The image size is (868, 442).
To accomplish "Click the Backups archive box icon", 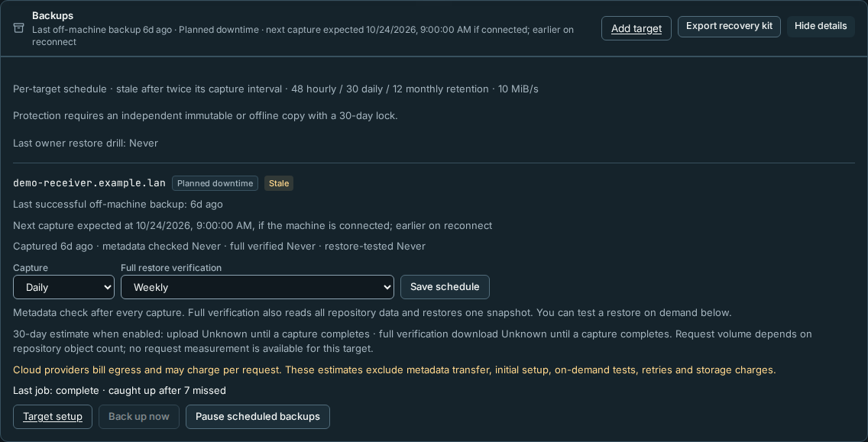I will tap(19, 28).
